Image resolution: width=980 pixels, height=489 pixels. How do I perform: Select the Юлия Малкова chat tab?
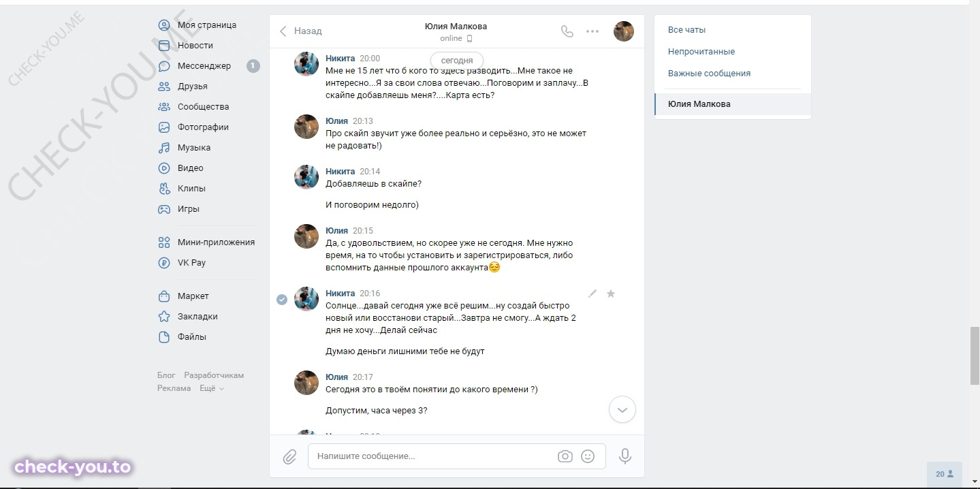(733, 104)
